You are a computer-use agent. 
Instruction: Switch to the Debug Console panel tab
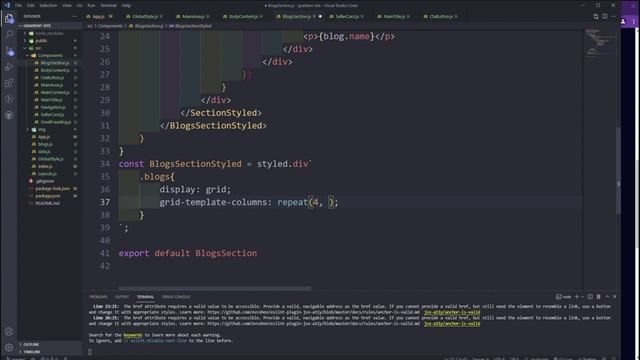click(x=176, y=297)
